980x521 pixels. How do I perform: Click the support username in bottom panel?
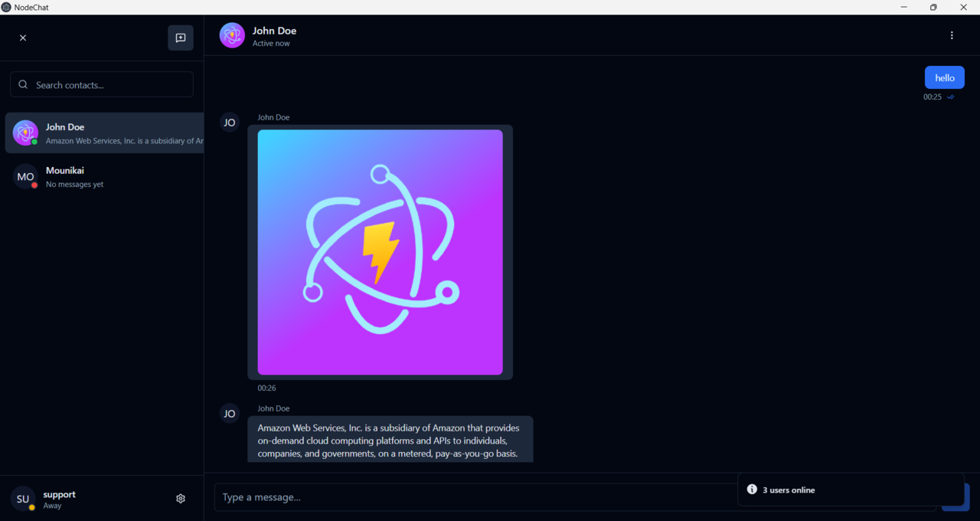tap(59, 494)
